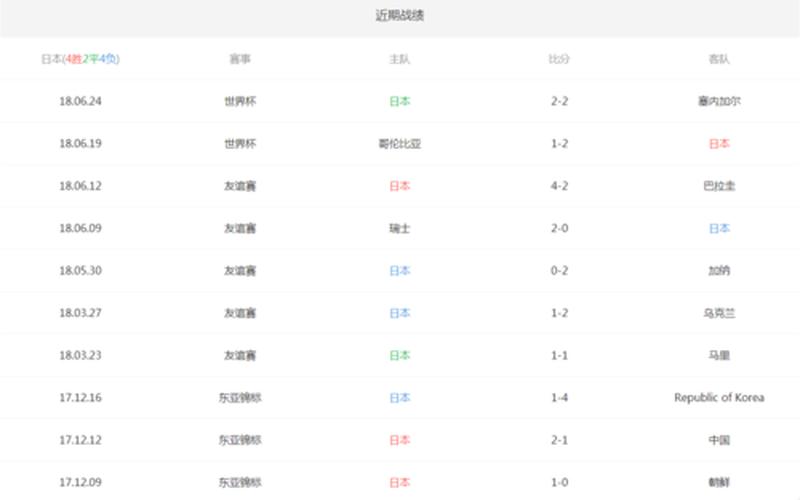
Task: Click the 比分 column header
Action: tap(559, 59)
